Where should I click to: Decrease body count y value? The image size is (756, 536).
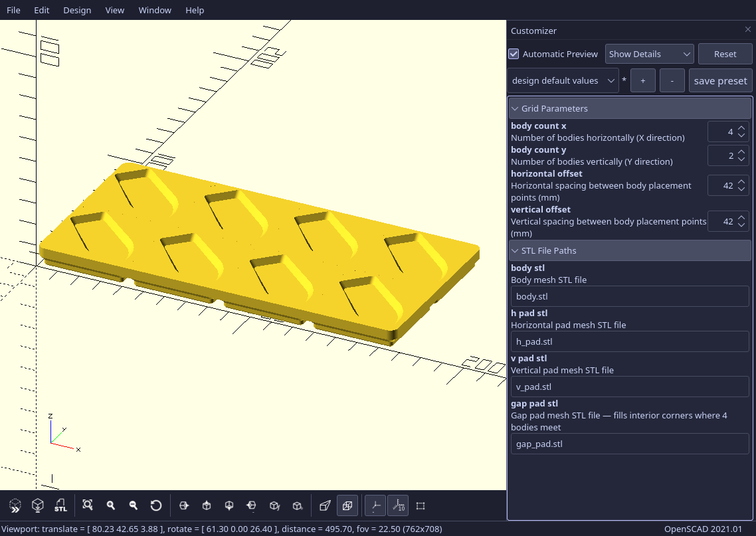741,159
